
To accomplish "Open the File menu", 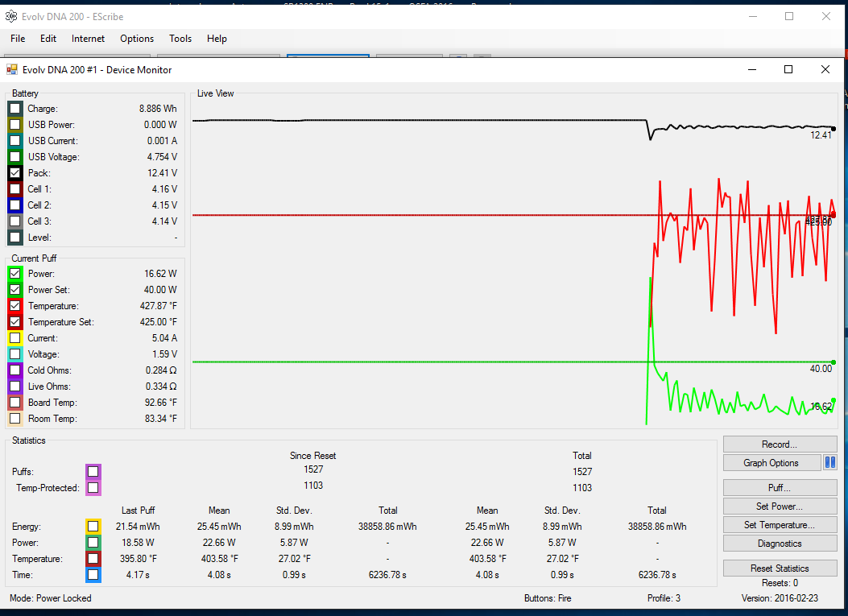I will (18, 39).
